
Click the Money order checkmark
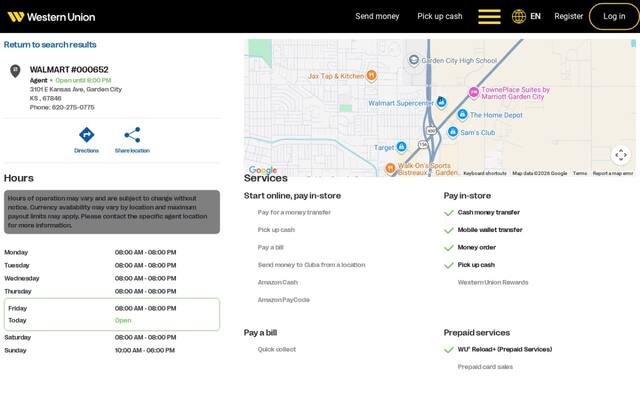click(449, 248)
